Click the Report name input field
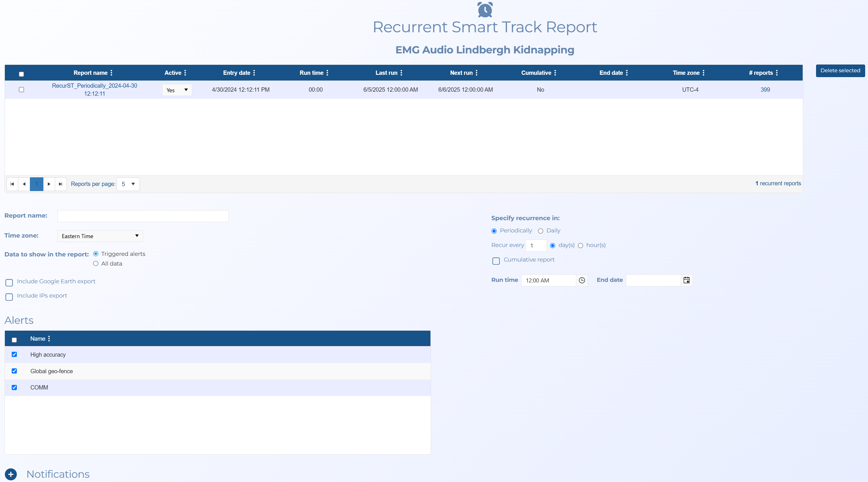 point(143,216)
